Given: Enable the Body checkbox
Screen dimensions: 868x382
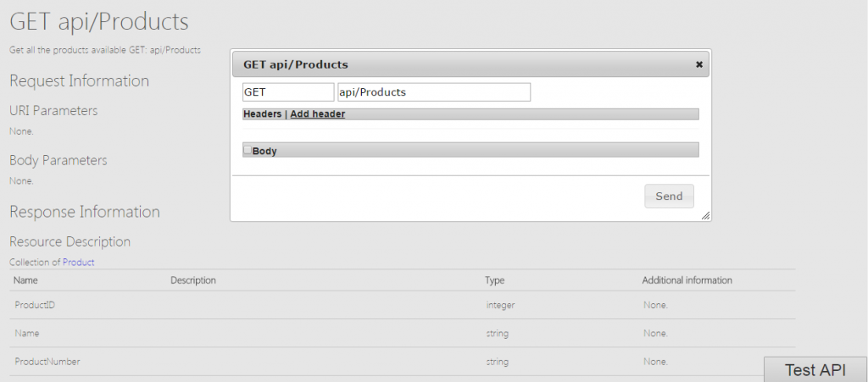Looking at the screenshot, I should [x=248, y=150].
